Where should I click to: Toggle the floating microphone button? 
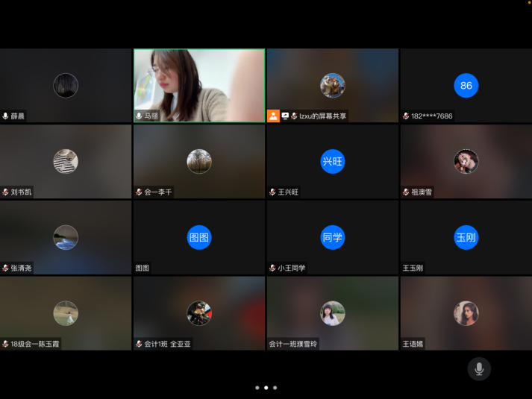(479, 368)
